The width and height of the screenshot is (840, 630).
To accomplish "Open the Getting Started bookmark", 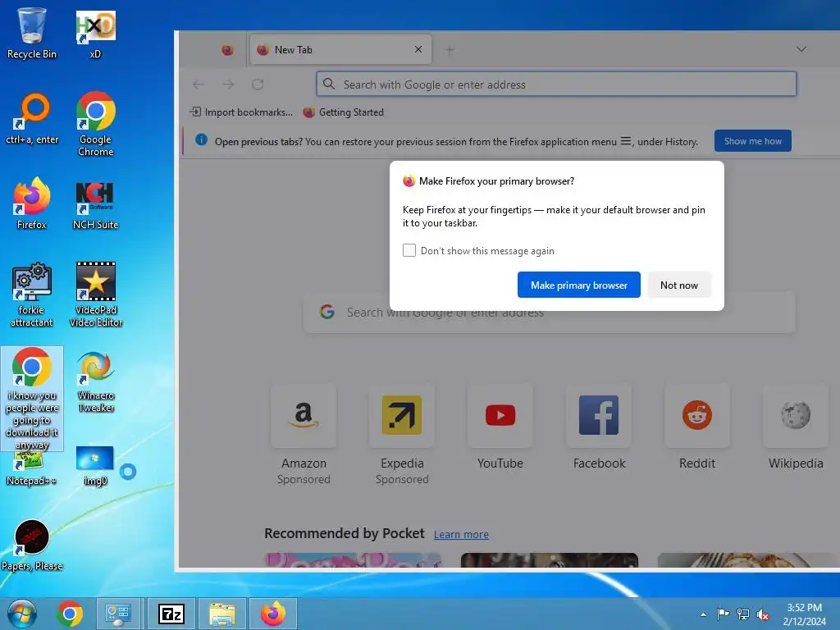I will [344, 112].
